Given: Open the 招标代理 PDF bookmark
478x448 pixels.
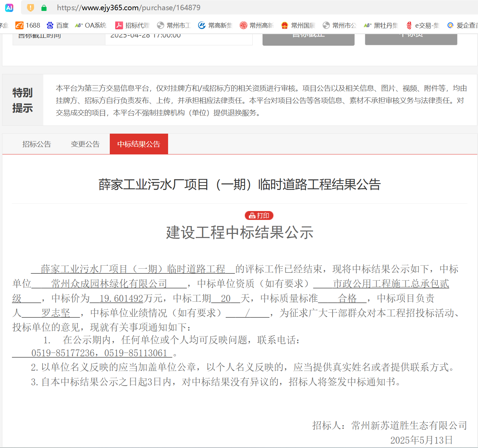Looking at the screenshot, I should 132,25.
